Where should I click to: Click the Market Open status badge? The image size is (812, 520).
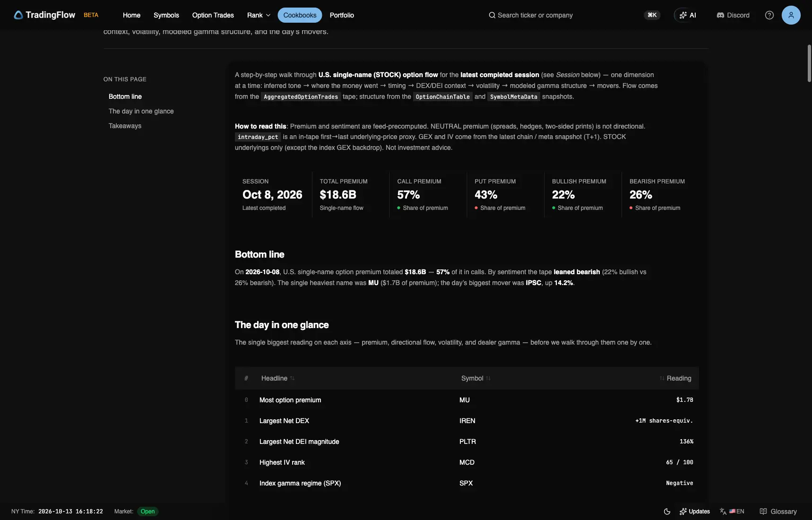click(147, 511)
